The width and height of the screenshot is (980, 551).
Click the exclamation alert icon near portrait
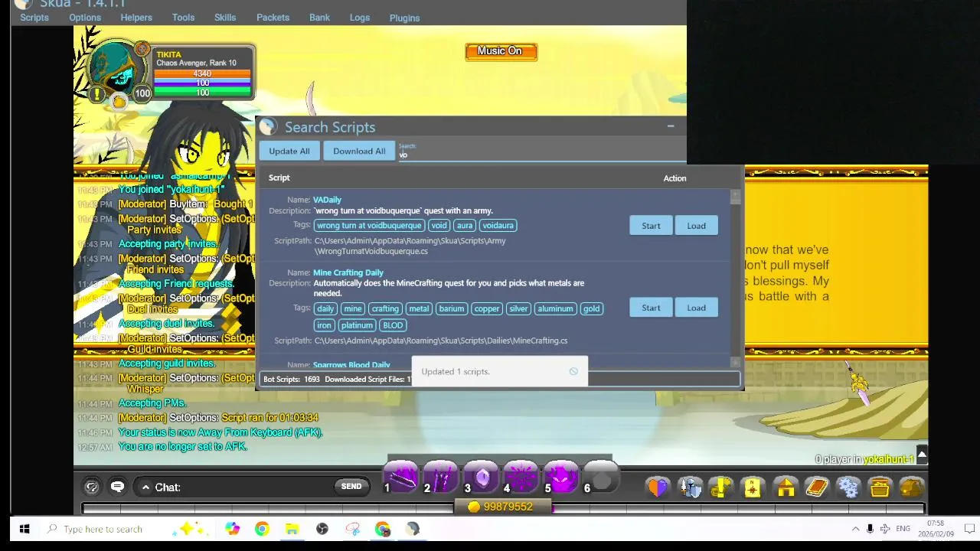point(97,95)
